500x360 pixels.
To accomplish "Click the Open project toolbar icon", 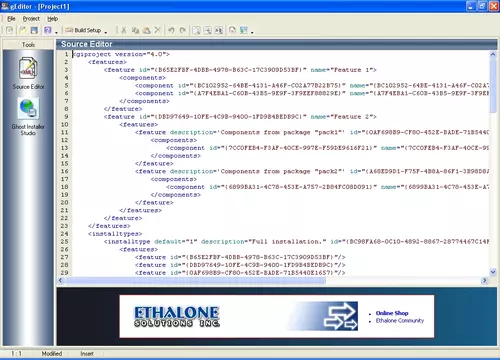I will [x=22, y=30].
